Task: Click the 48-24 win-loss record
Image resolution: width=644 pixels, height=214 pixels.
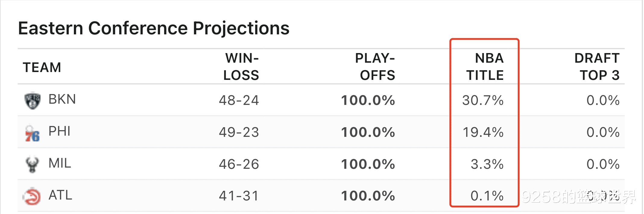Action: click(x=239, y=100)
